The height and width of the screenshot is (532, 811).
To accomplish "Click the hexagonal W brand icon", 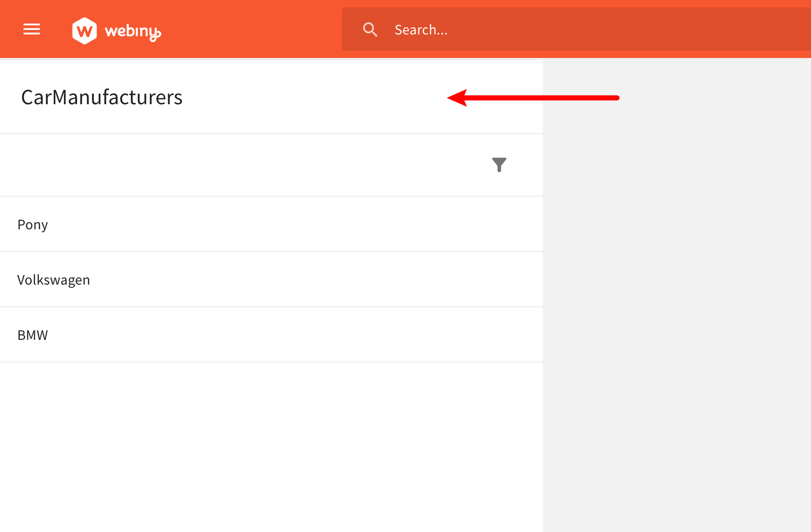I will pyautogui.click(x=84, y=30).
